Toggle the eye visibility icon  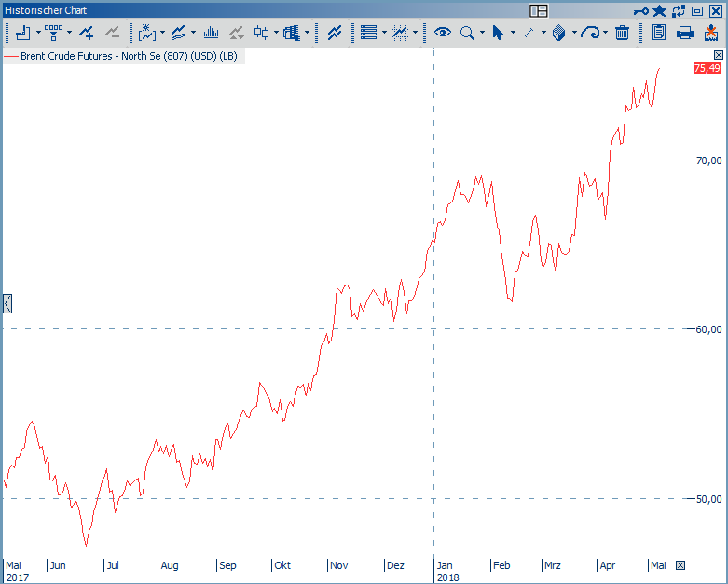pos(443,33)
